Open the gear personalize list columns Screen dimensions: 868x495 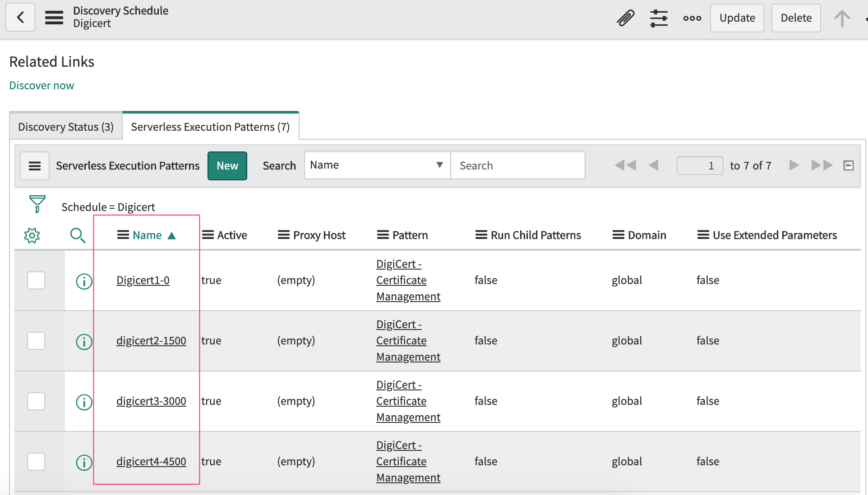32,235
